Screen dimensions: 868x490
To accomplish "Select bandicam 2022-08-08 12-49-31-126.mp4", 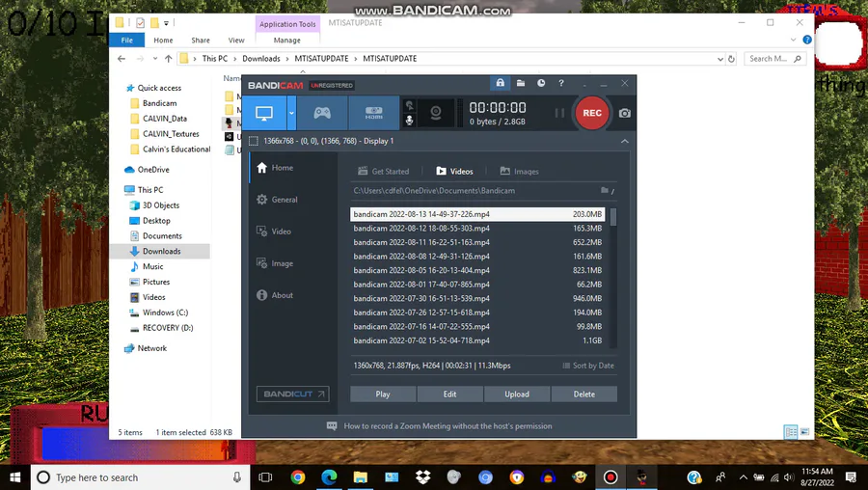I will pos(477,257).
